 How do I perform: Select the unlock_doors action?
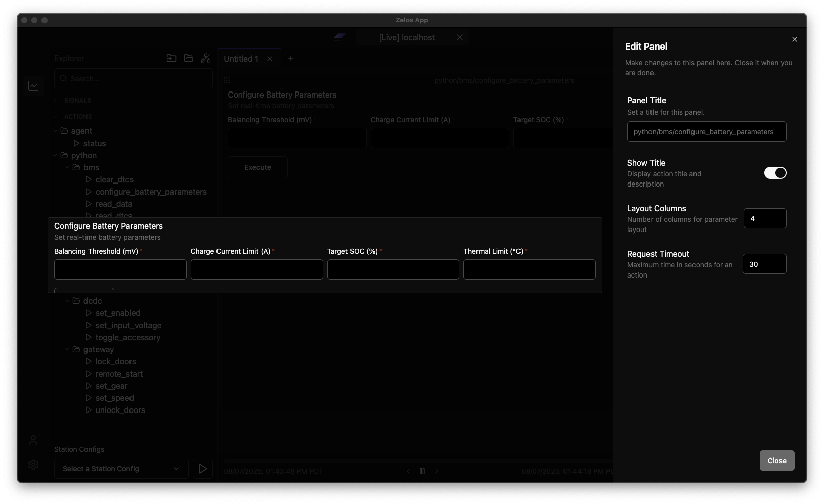tap(120, 410)
